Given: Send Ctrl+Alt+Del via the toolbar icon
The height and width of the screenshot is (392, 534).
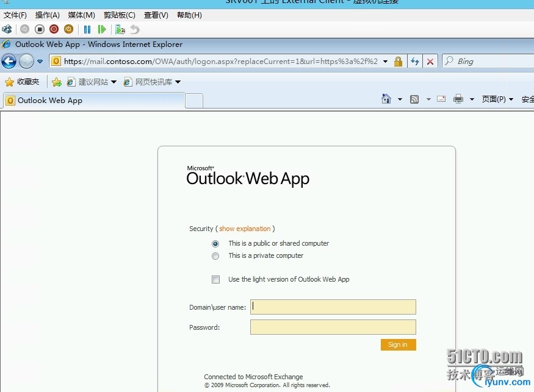Looking at the screenshot, I should pyautogui.click(x=7, y=30).
